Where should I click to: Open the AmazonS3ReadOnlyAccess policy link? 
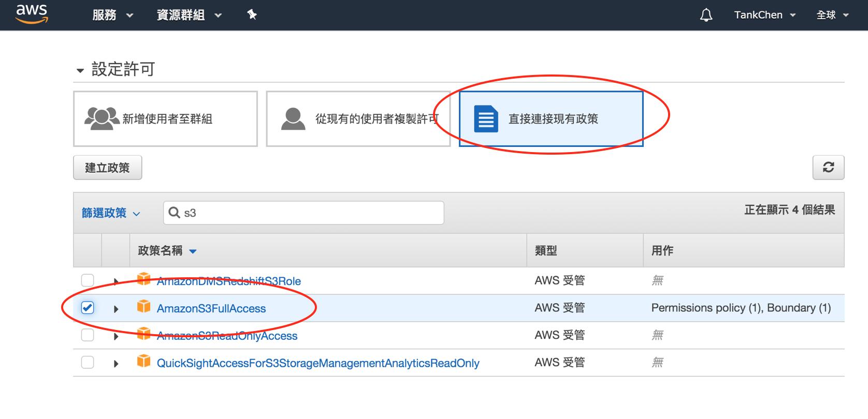(227, 336)
